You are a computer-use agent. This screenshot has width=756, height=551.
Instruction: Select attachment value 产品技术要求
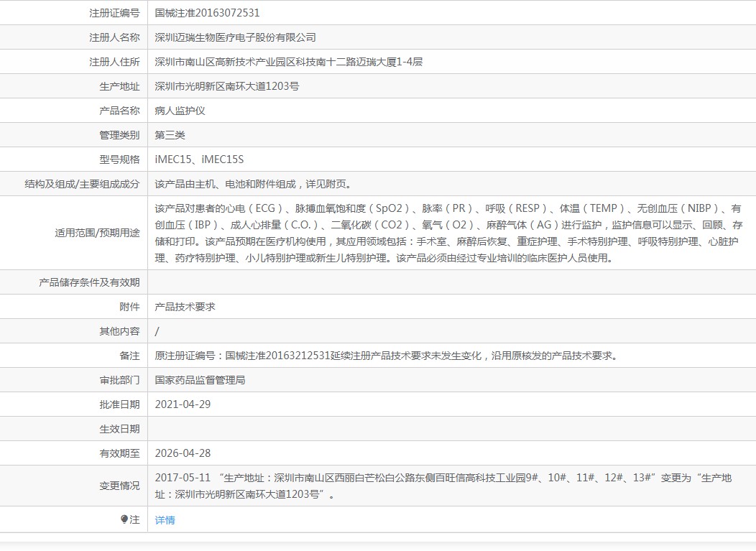pyautogui.click(x=185, y=307)
